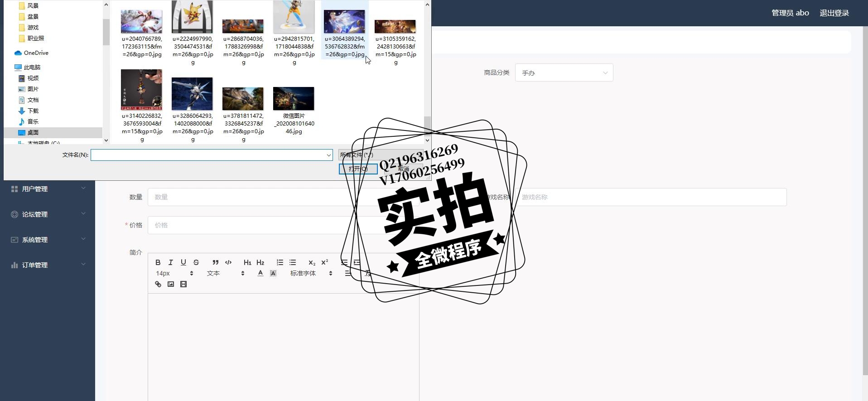868x401 pixels.
Task: Toggle italic formatting in the editor
Action: click(170, 262)
